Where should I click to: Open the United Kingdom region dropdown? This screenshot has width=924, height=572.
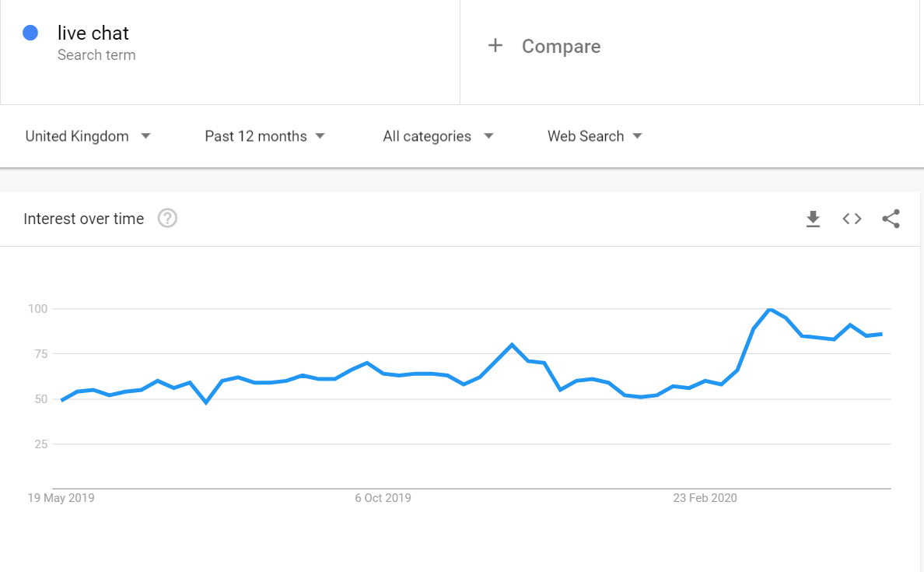pos(87,136)
